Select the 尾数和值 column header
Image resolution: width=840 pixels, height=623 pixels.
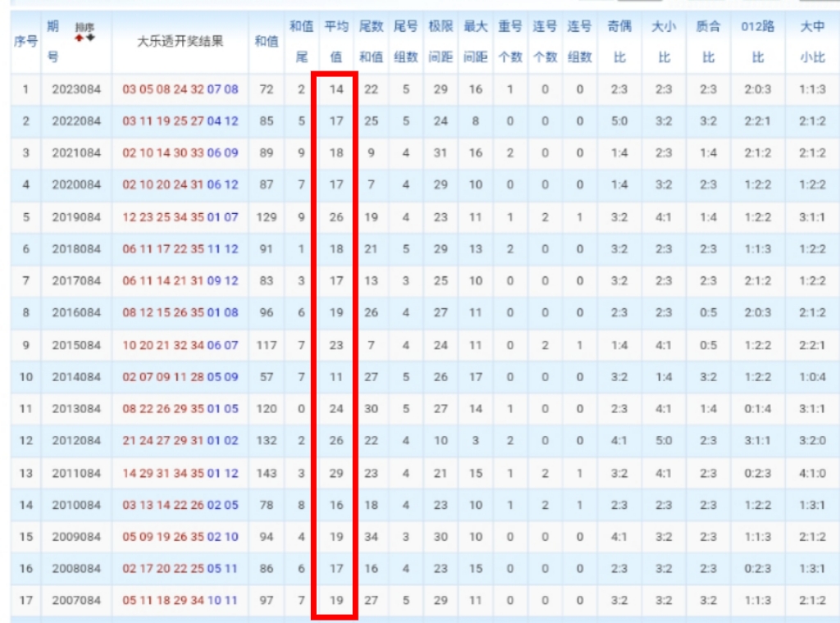372,41
